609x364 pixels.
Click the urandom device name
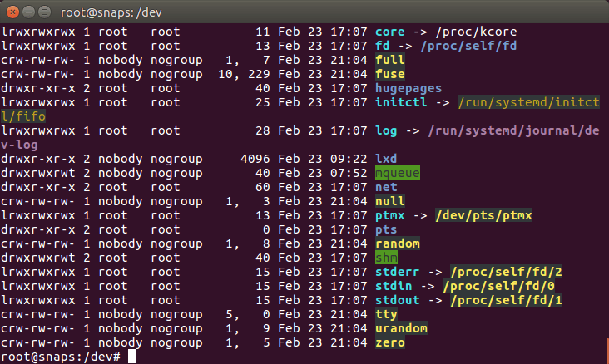pos(401,328)
